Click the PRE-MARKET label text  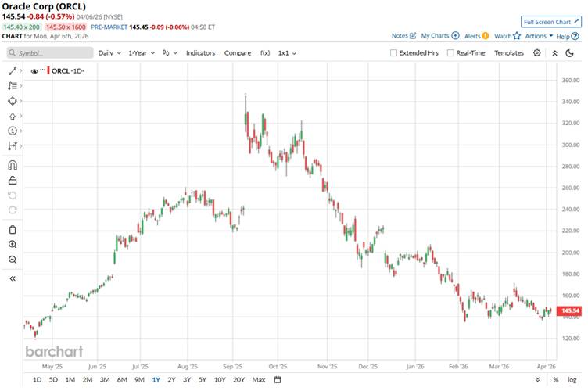point(109,27)
